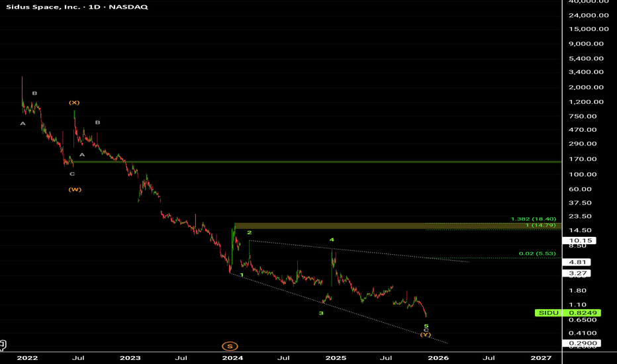Click the 170.00 price scale value

click(x=583, y=159)
